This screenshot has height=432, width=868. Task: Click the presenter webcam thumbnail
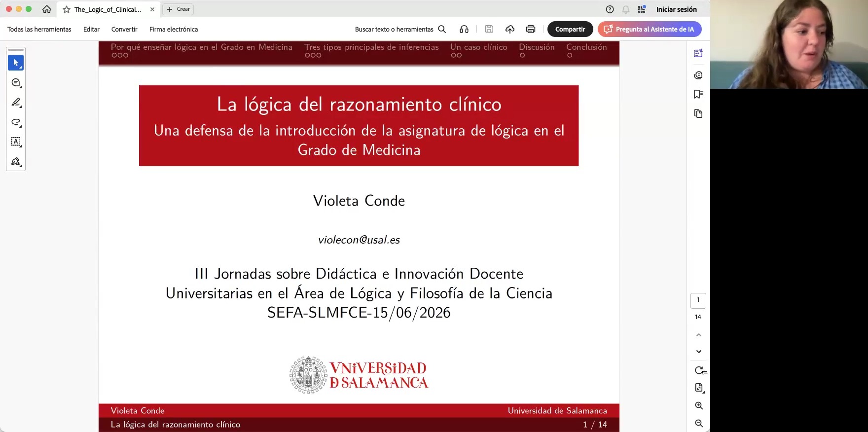pyautogui.click(x=789, y=44)
